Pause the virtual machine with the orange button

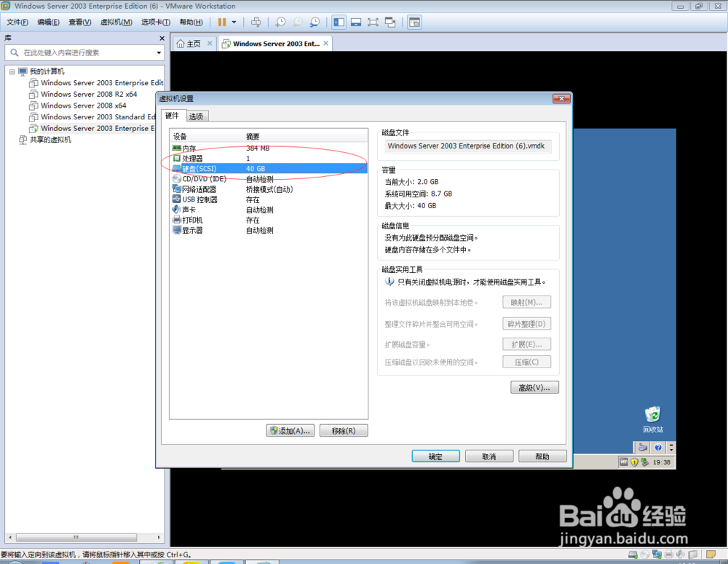[222, 23]
